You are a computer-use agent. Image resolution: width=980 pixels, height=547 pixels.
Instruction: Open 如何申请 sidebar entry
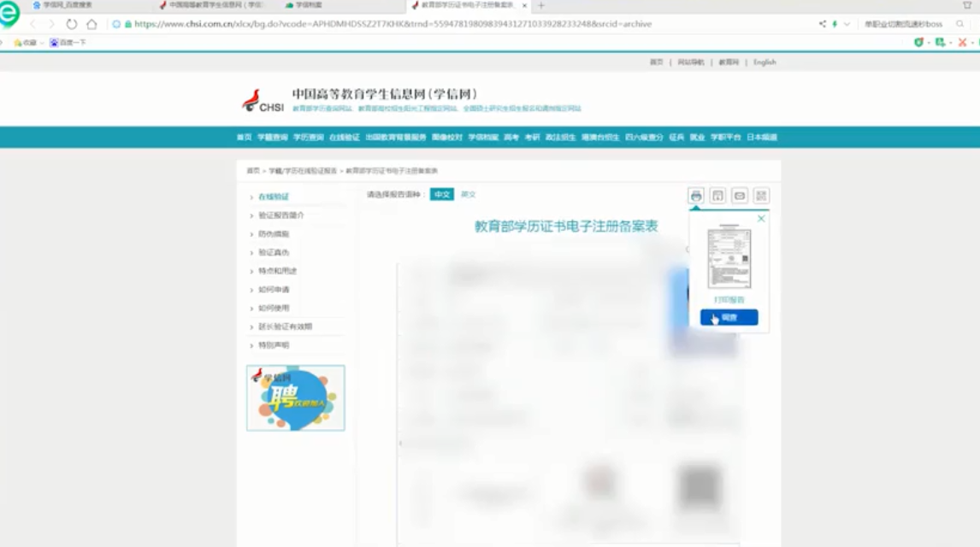point(273,290)
